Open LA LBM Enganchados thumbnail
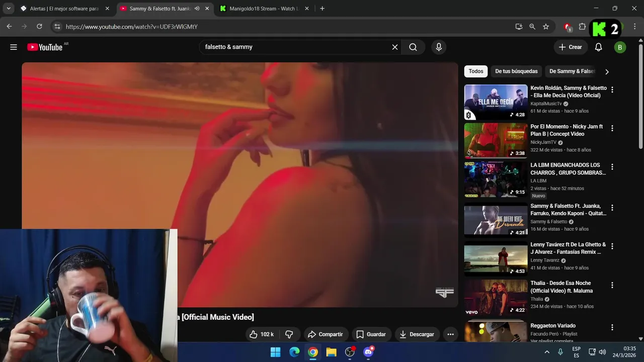 [496, 179]
